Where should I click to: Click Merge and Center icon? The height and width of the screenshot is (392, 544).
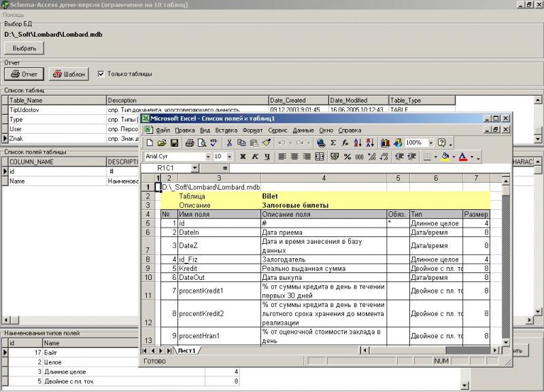coord(320,157)
